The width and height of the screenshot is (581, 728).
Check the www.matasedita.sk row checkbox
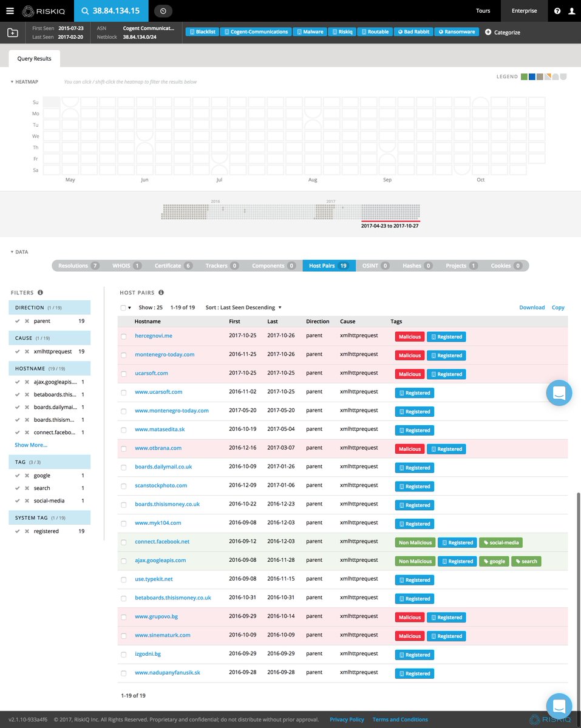pos(124,430)
